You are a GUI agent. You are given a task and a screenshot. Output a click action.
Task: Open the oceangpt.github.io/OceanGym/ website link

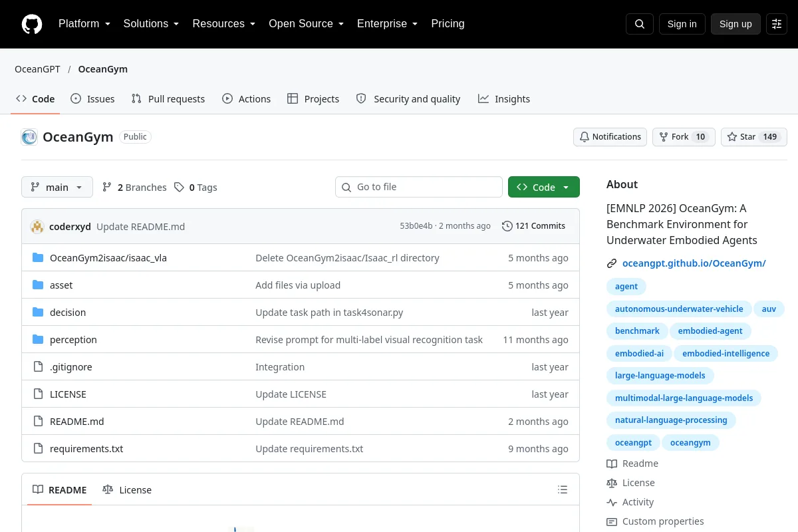[694, 263]
